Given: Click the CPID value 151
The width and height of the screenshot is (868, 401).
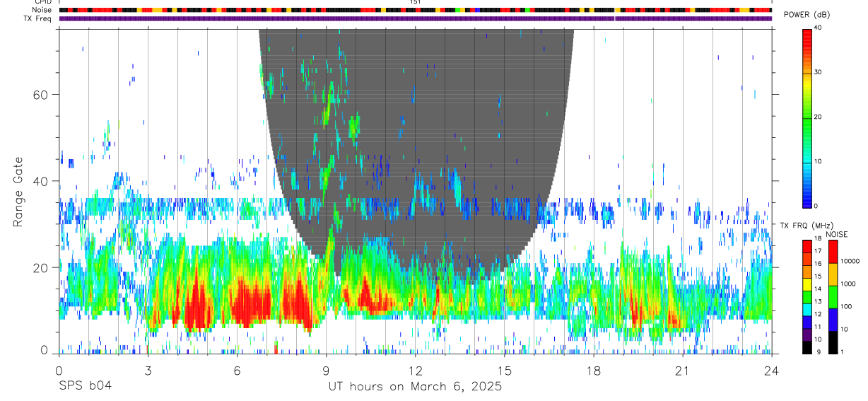Looking at the screenshot, I should click(415, 2).
